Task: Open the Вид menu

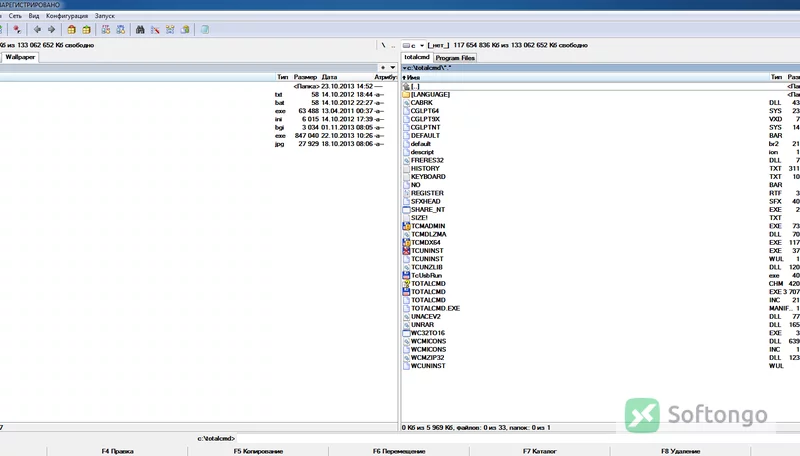Action: click(x=34, y=16)
